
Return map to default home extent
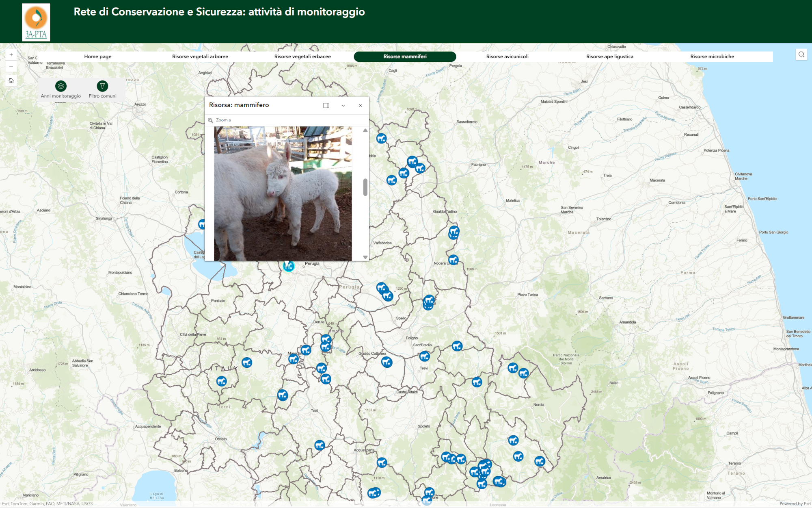coord(11,81)
